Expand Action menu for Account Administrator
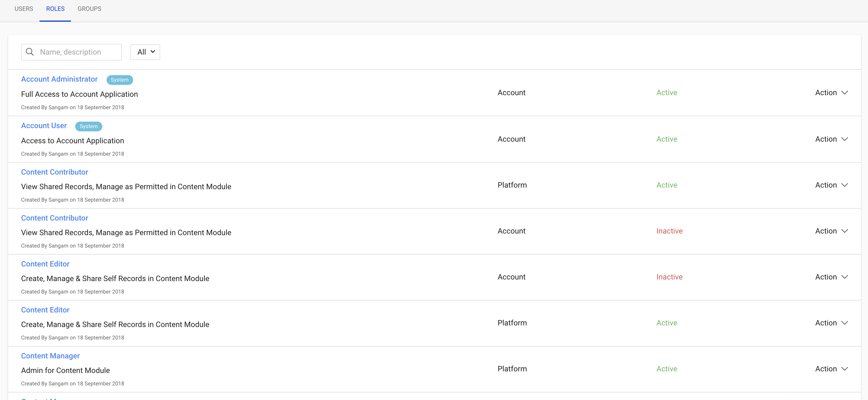Image resolution: width=868 pixels, height=400 pixels. (831, 93)
